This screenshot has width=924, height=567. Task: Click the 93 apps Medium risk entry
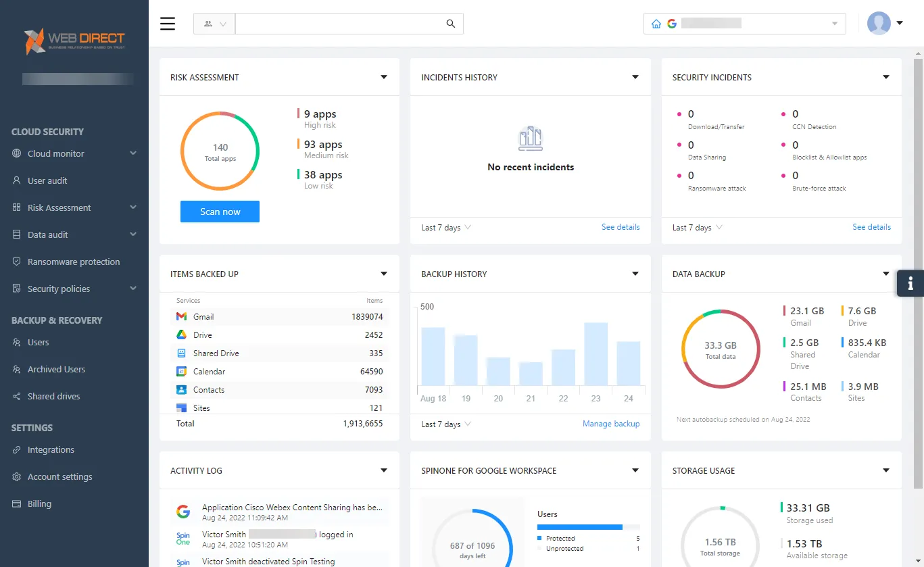(x=323, y=149)
